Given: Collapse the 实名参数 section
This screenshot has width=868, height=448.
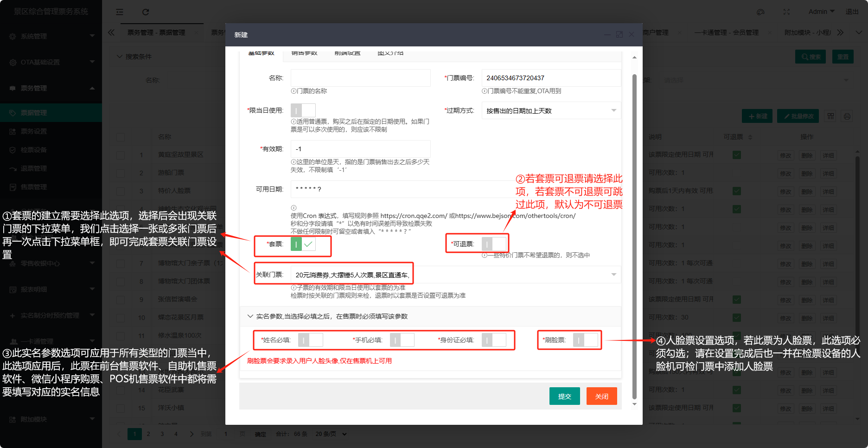Looking at the screenshot, I should tap(250, 316).
